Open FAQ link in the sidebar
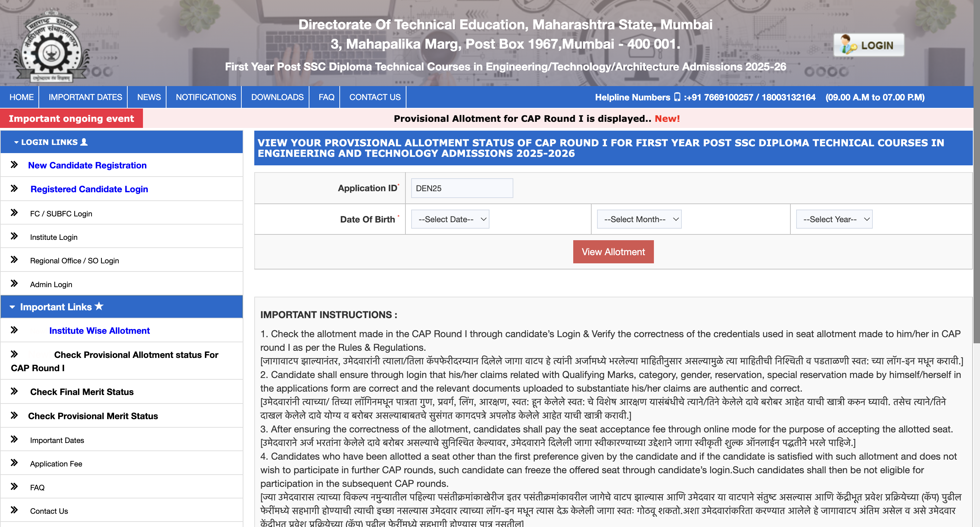Viewport: 980px width, 527px height. click(x=37, y=488)
